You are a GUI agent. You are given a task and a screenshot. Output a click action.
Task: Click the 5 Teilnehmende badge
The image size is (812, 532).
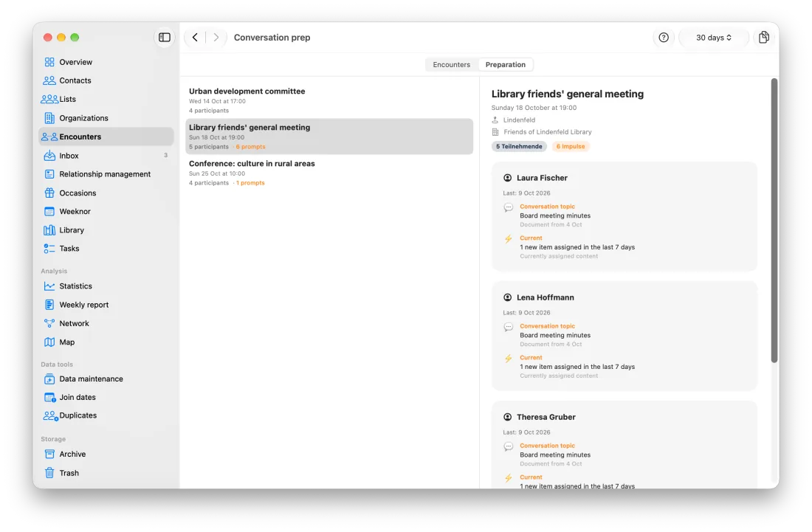[519, 146]
